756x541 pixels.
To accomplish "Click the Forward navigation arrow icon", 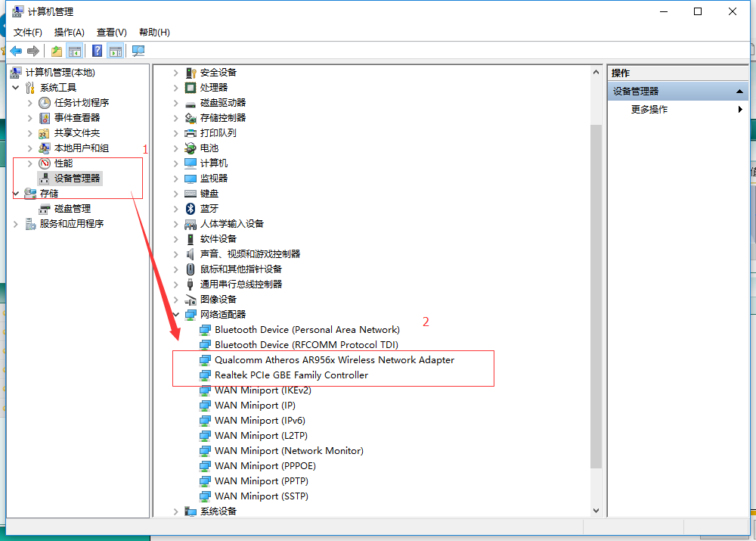I will point(32,50).
